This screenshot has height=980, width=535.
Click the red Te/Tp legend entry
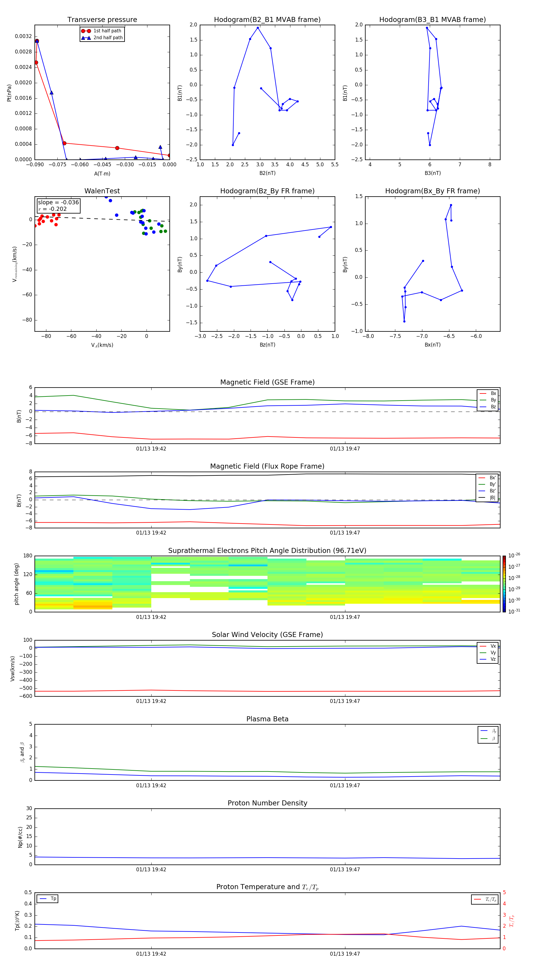(x=485, y=899)
